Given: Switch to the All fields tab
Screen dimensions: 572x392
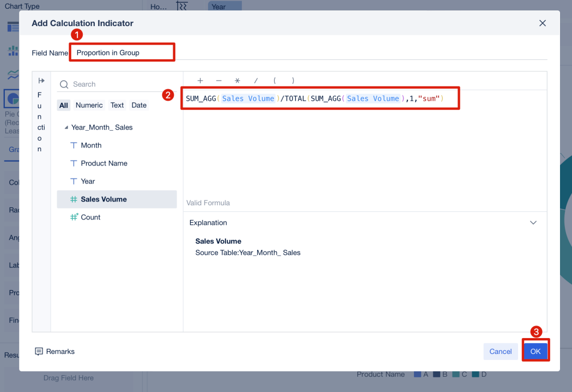Looking at the screenshot, I should [64, 105].
